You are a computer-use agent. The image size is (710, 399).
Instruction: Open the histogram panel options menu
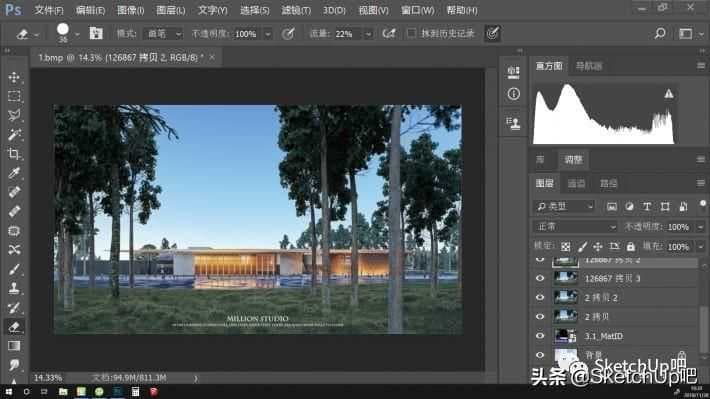[700, 66]
